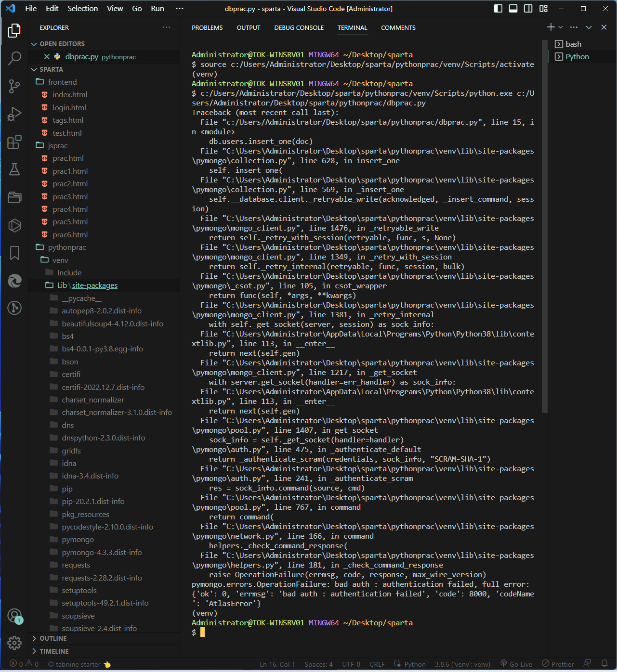Open the File menu
This screenshot has width=617, height=672.
31,9
